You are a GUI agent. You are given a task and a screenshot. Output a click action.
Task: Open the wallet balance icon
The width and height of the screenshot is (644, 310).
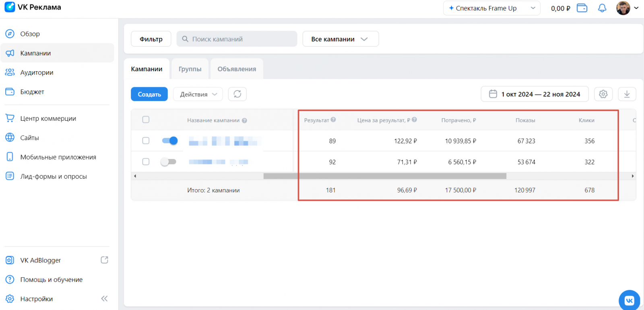coord(582,8)
